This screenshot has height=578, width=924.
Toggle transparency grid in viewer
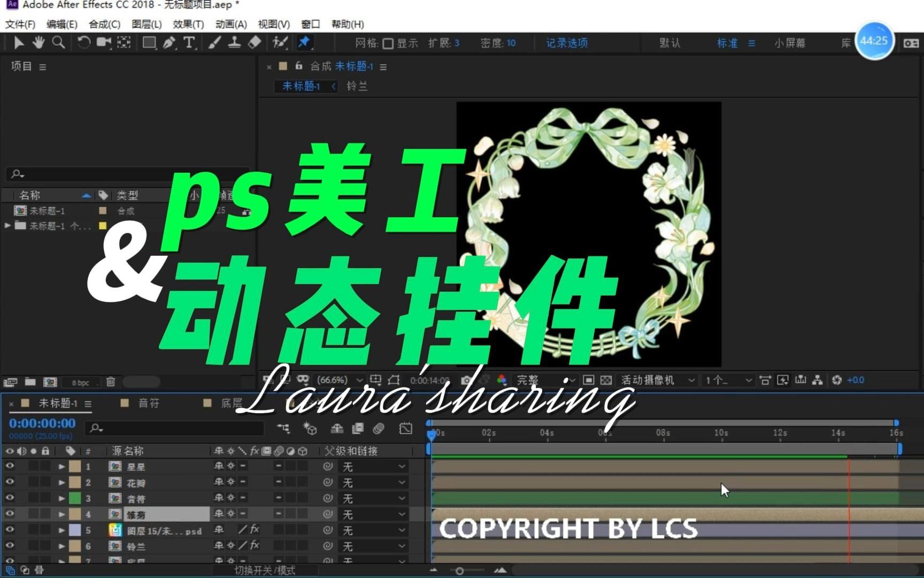(606, 380)
